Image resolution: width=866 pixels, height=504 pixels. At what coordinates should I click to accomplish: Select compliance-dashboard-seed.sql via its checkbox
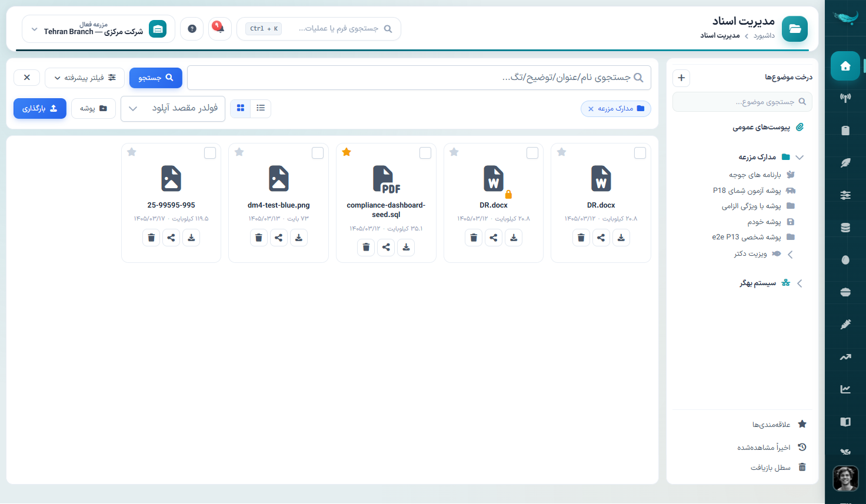(425, 153)
